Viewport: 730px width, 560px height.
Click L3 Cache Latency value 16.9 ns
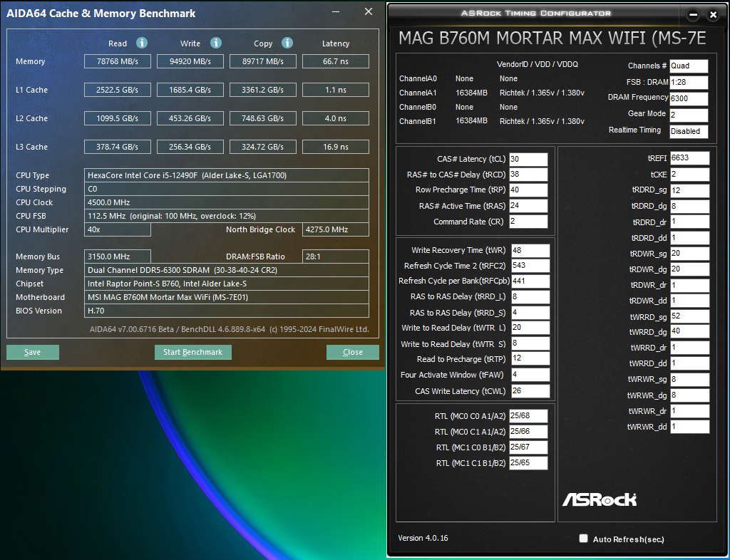336,147
